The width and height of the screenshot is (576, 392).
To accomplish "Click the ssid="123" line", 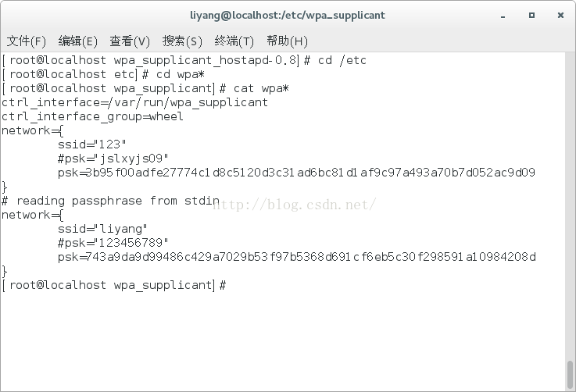I will (91, 144).
